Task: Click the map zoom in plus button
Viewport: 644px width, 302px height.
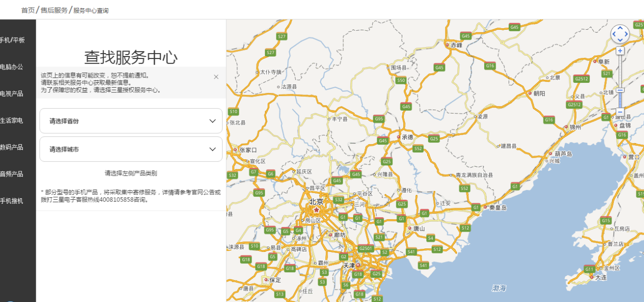Action: [620, 51]
